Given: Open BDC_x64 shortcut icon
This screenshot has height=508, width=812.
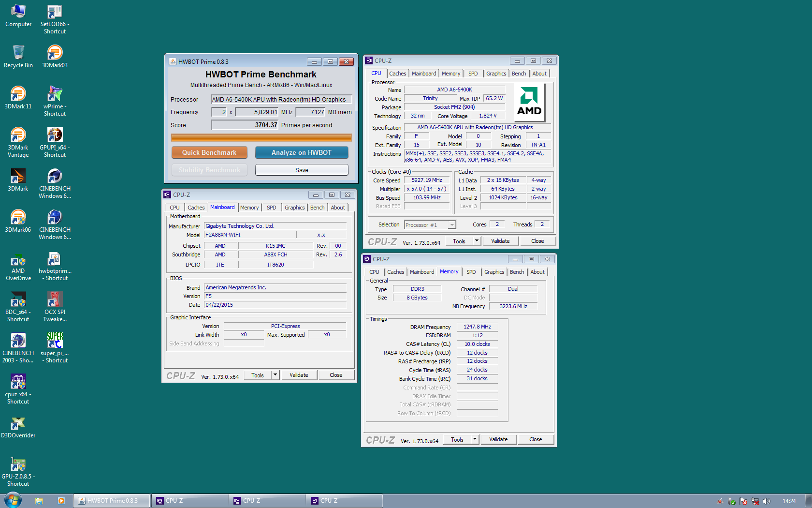Looking at the screenshot, I should click(x=18, y=307).
